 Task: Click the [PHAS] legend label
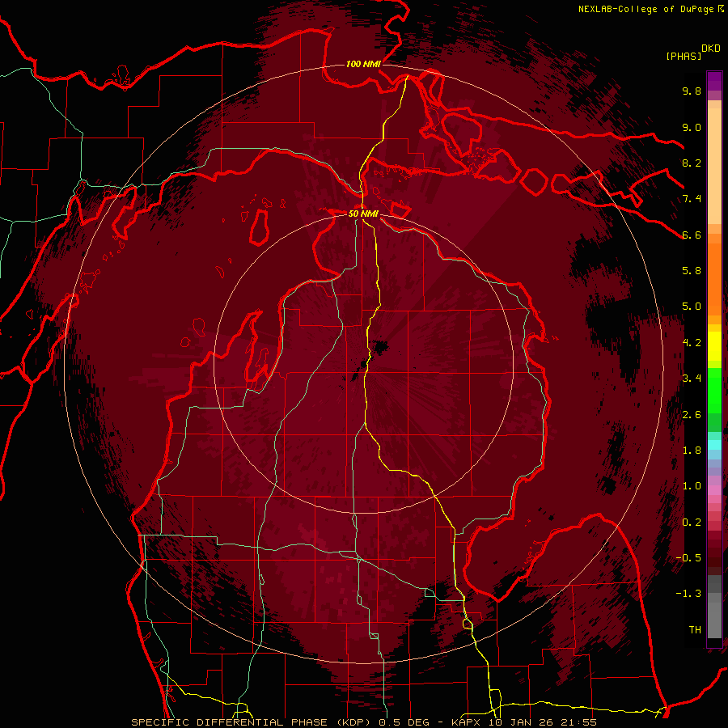coord(684,56)
